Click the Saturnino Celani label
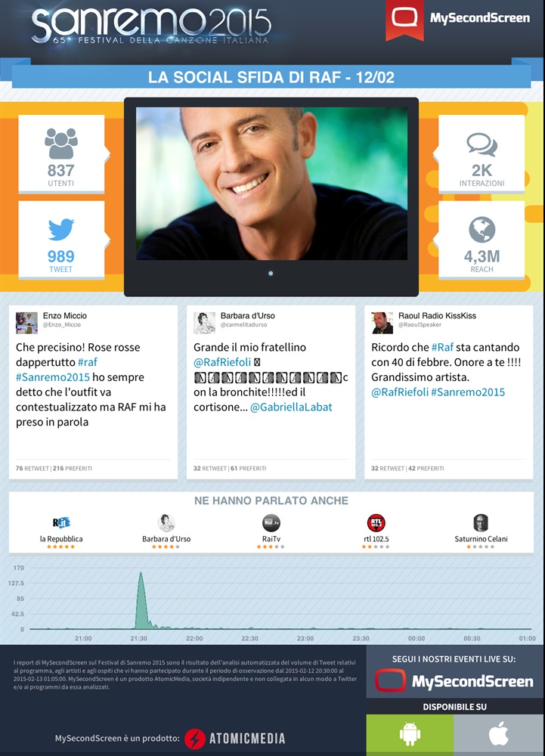 tap(481, 539)
